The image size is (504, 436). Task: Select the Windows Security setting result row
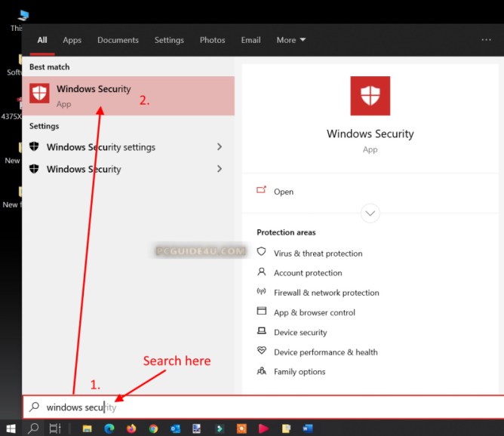[x=128, y=169]
